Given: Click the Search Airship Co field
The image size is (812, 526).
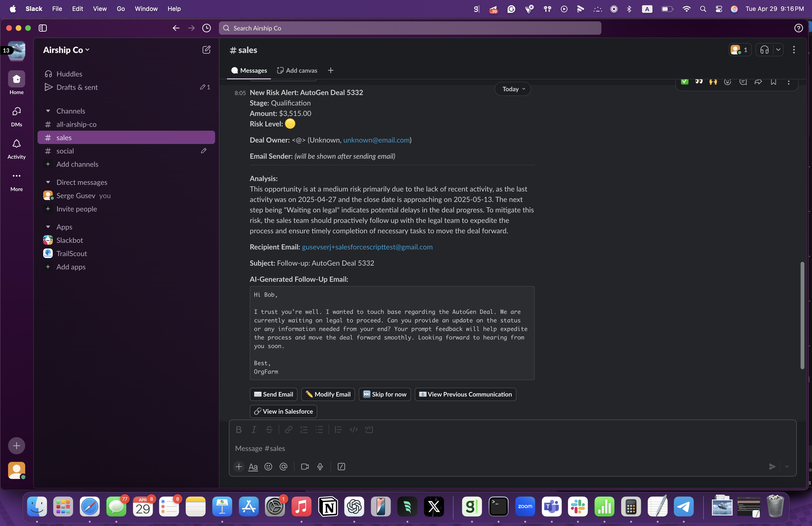Looking at the screenshot, I should click(409, 28).
